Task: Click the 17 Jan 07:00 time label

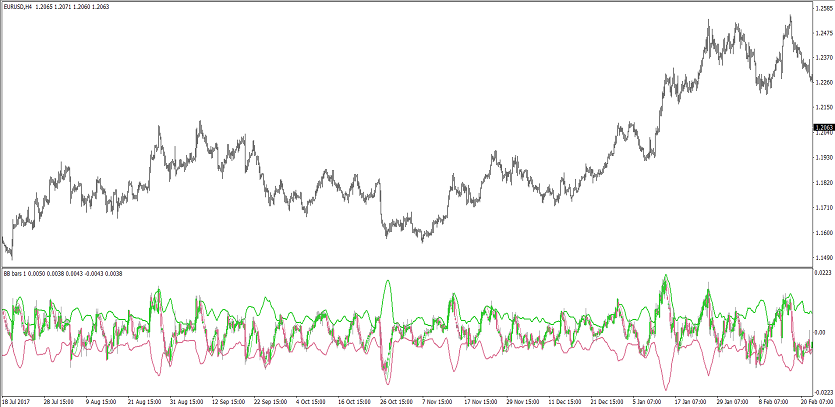Action: pyautogui.click(x=692, y=401)
